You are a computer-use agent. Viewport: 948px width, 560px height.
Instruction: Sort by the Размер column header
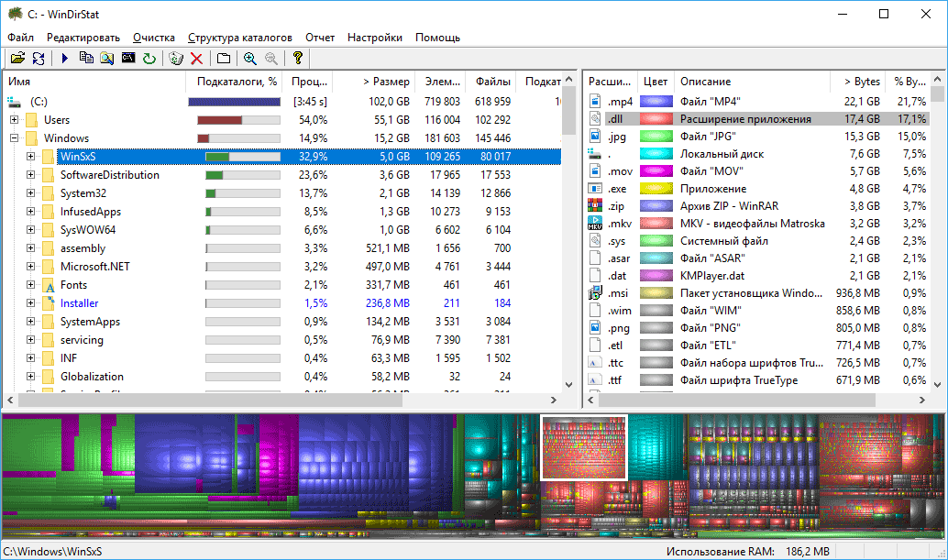click(x=385, y=82)
